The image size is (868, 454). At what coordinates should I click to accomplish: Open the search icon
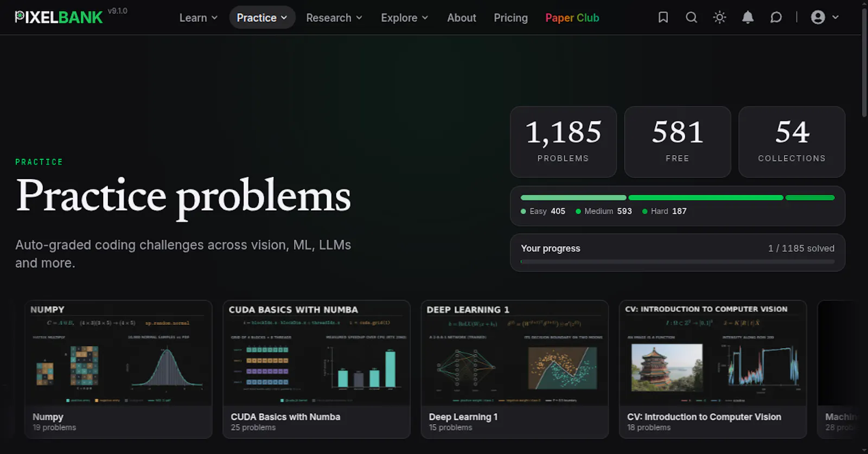tap(691, 17)
